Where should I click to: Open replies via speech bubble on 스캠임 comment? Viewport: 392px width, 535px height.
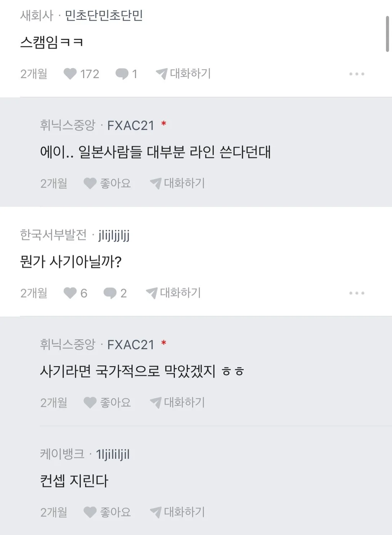pyautogui.click(x=122, y=74)
